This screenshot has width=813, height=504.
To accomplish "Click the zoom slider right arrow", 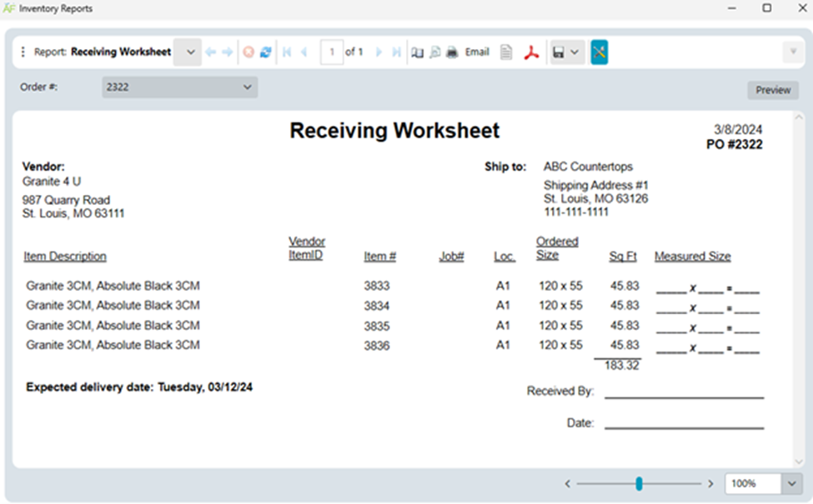I will click(x=710, y=484).
